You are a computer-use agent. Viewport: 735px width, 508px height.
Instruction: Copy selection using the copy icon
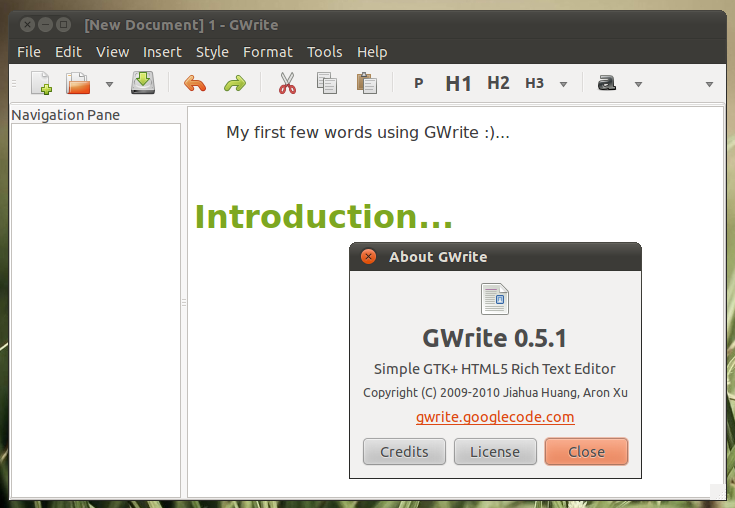pyautogui.click(x=327, y=83)
